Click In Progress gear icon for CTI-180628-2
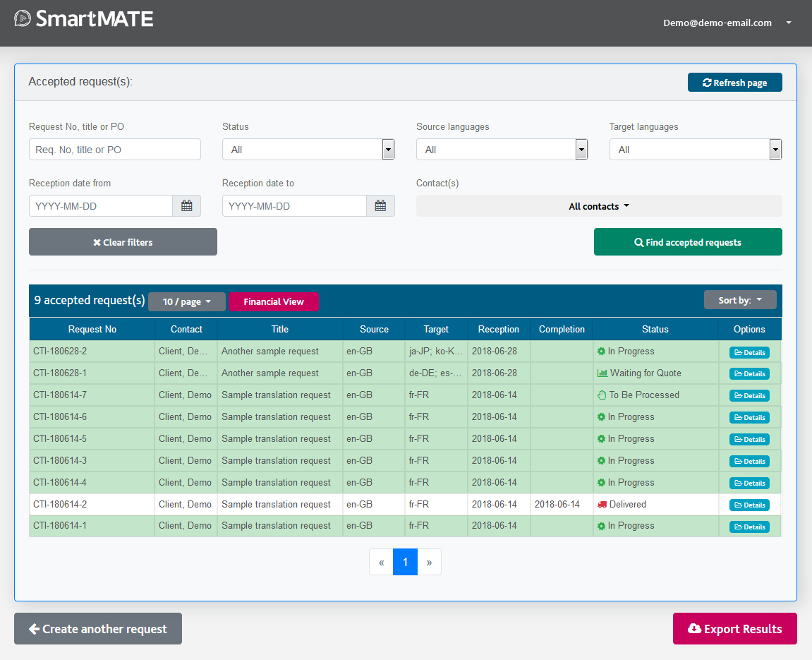This screenshot has height=660, width=812. click(601, 352)
